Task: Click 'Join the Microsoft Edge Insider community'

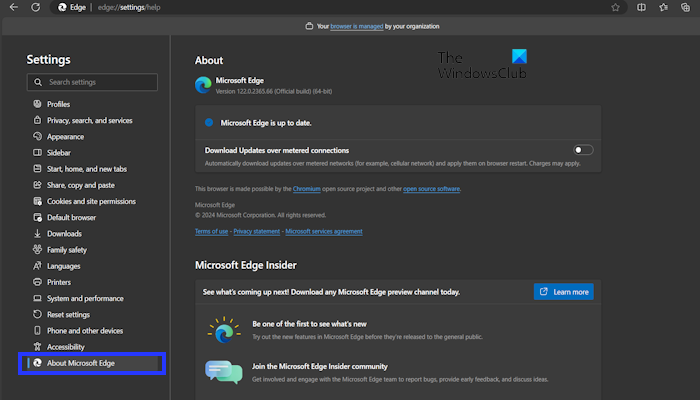Action: pyautogui.click(x=320, y=366)
